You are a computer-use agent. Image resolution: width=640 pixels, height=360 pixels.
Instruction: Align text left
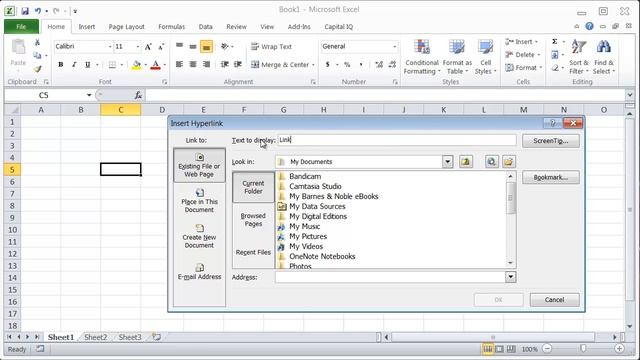tap(179, 64)
